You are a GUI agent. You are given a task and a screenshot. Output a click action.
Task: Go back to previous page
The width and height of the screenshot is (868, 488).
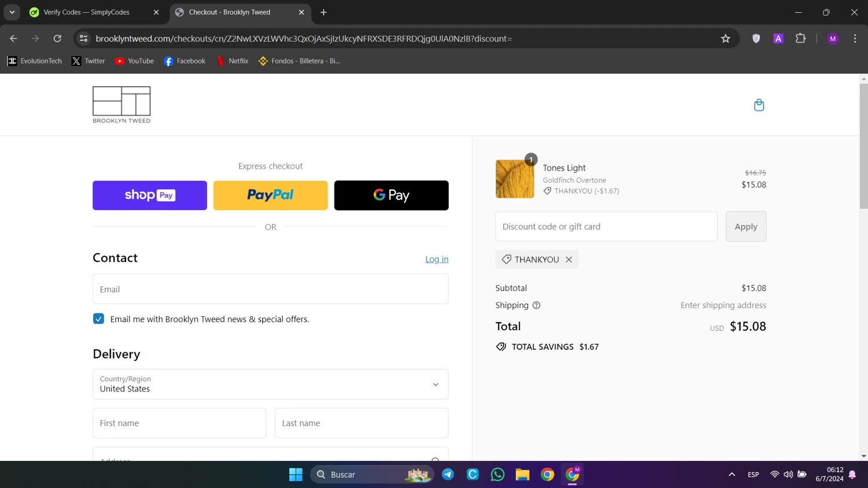13,39
